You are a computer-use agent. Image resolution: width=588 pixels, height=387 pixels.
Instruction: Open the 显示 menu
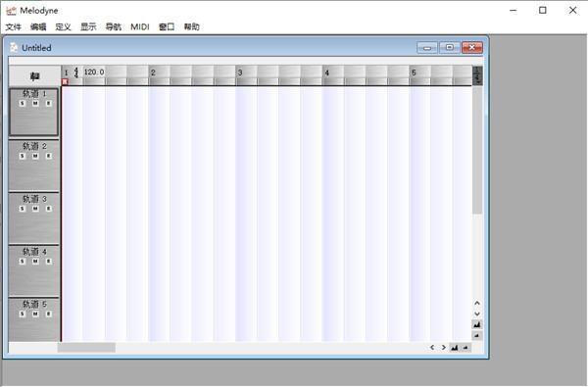pyautogui.click(x=88, y=26)
